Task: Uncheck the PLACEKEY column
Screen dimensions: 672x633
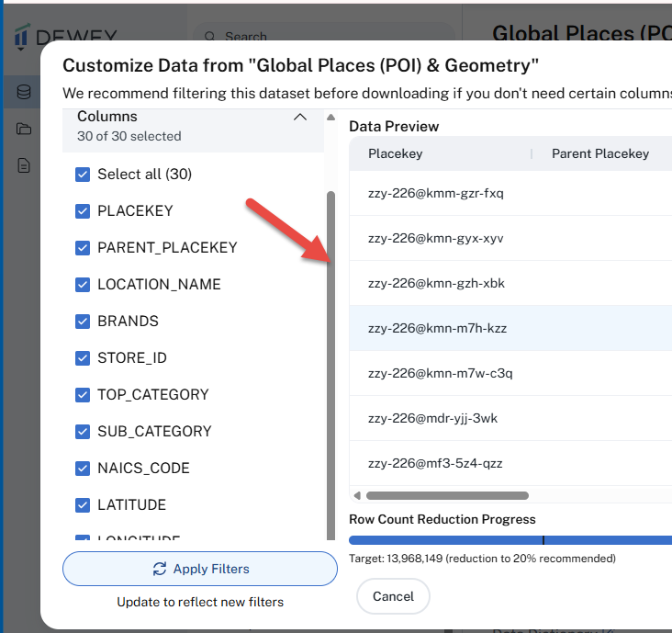Action: 83,211
